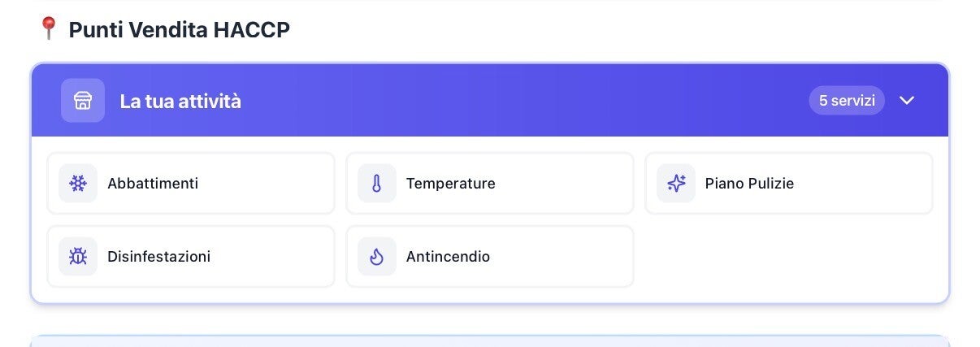Collapse La tua attività with the chevron

907,101
